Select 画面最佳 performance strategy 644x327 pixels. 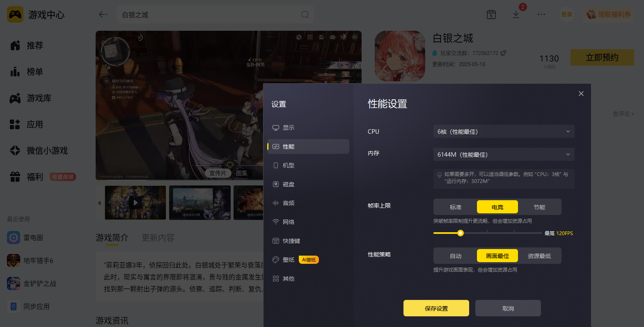(497, 256)
